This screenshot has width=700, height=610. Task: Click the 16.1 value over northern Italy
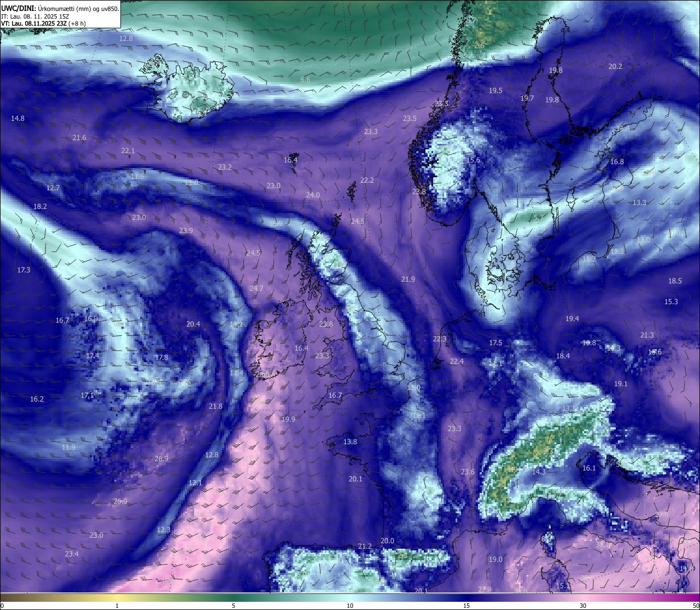pyautogui.click(x=589, y=468)
